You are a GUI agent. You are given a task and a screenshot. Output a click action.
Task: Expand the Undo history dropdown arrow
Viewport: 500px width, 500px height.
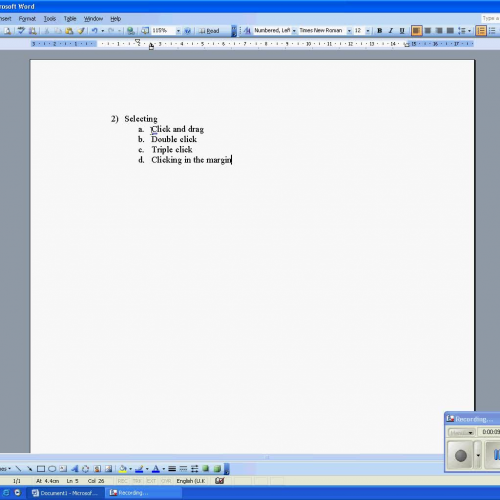click(x=103, y=31)
